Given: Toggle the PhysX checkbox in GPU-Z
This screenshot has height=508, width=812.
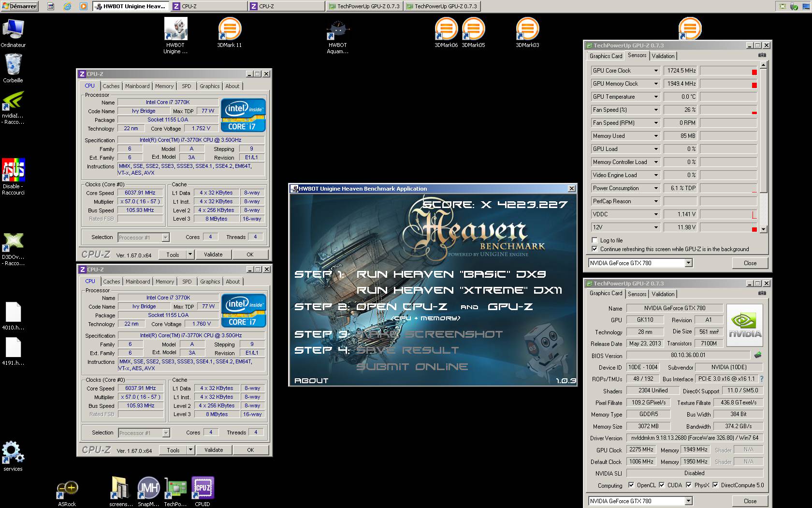Looking at the screenshot, I should tap(688, 485).
